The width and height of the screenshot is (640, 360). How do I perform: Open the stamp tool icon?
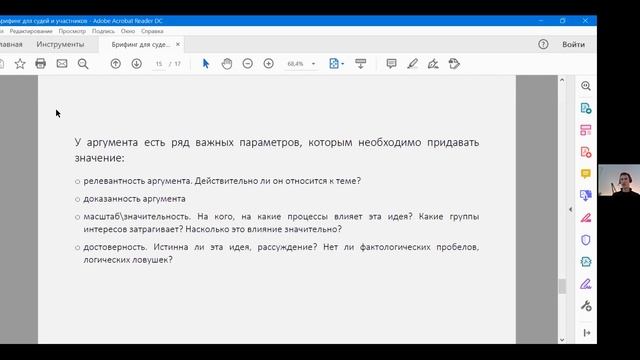coord(454,64)
